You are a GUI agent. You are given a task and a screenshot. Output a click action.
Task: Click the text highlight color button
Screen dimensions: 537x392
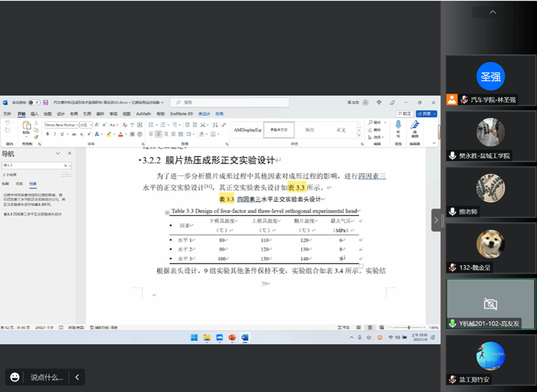pyautogui.click(x=108, y=134)
